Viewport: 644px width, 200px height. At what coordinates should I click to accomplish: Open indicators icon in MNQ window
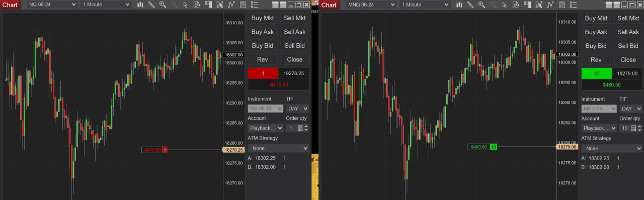tap(550, 5)
